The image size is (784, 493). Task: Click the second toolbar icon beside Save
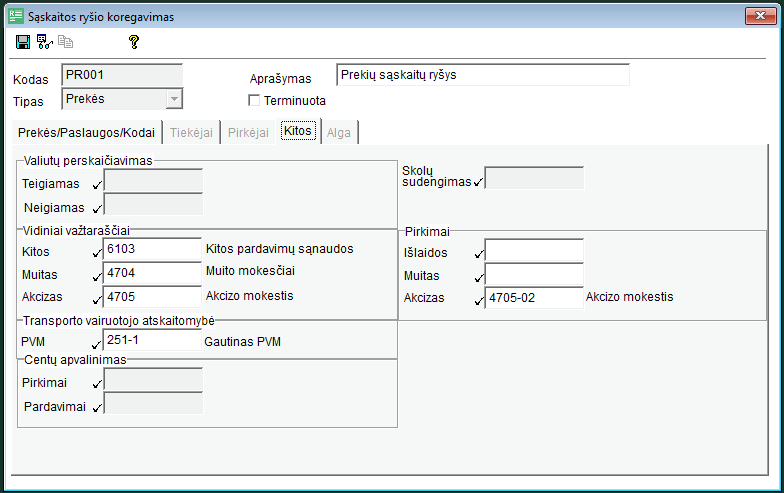tap(44, 42)
